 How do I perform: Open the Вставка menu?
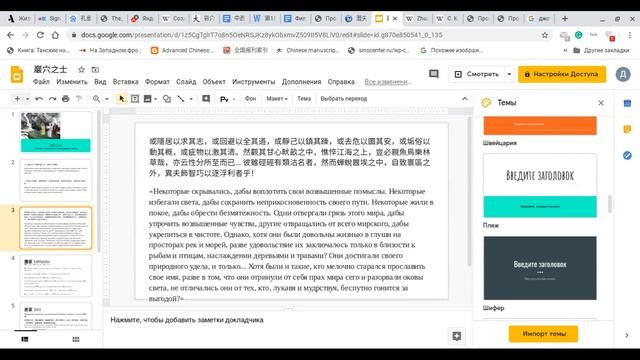[x=126, y=82]
